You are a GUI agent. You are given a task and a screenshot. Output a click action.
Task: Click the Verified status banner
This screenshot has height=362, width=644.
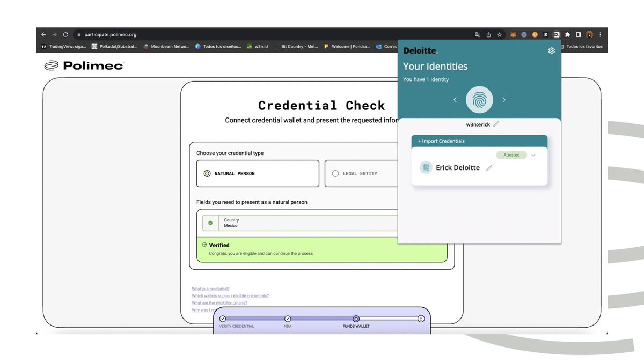pos(322,249)
